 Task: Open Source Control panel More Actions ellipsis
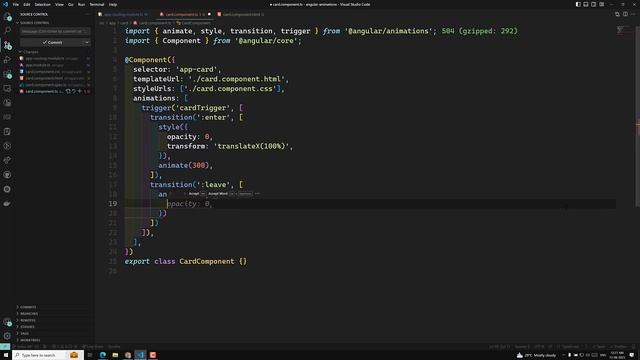coord(87,14)
